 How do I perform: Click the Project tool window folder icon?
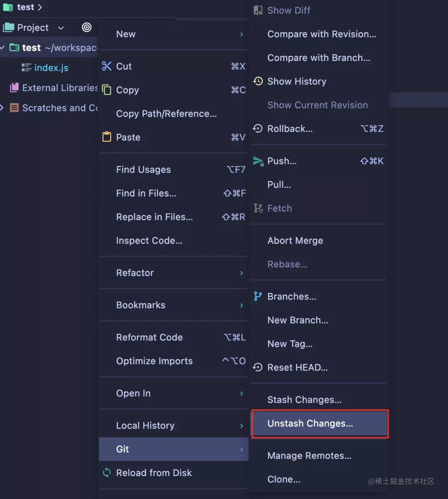pos(9,28)
